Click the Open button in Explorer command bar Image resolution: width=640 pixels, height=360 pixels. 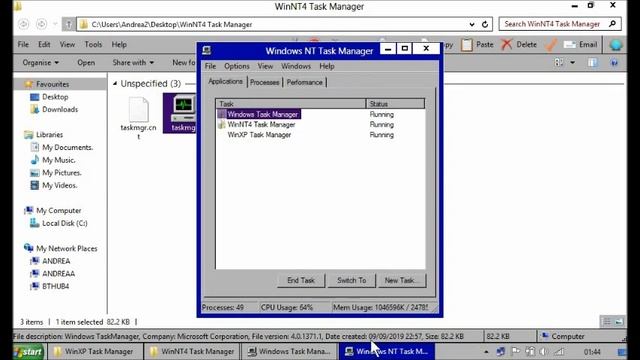click(86, 62)
